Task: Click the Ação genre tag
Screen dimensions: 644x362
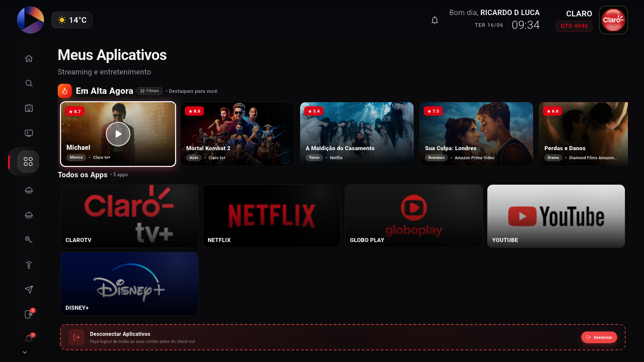Action: point(194,158)
